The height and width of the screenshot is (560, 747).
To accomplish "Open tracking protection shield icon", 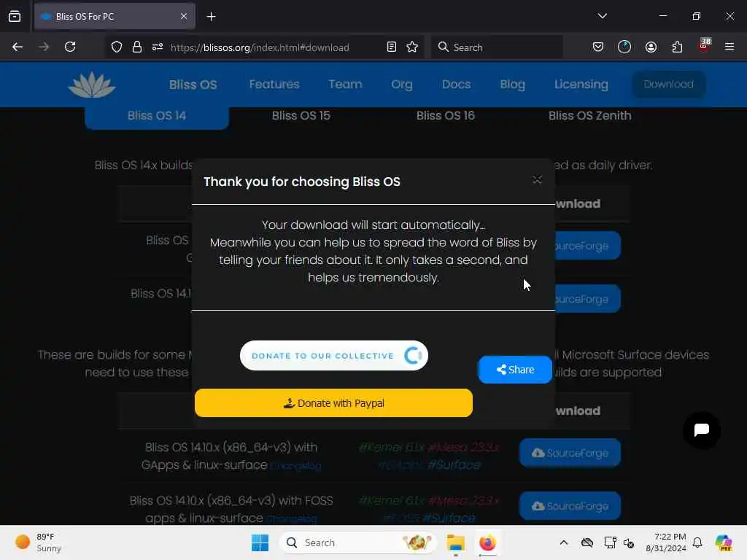I will [117, 47].
